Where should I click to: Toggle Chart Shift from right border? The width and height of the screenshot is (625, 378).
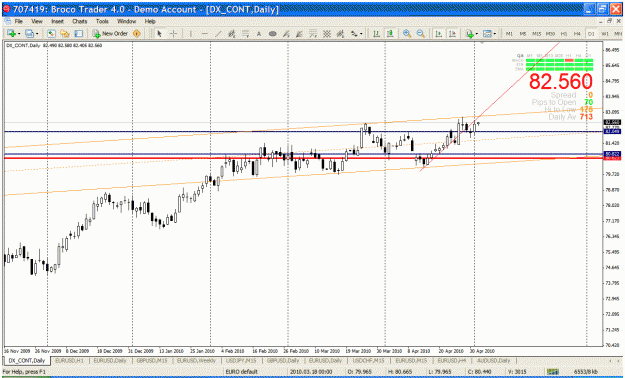pos(452,34)
